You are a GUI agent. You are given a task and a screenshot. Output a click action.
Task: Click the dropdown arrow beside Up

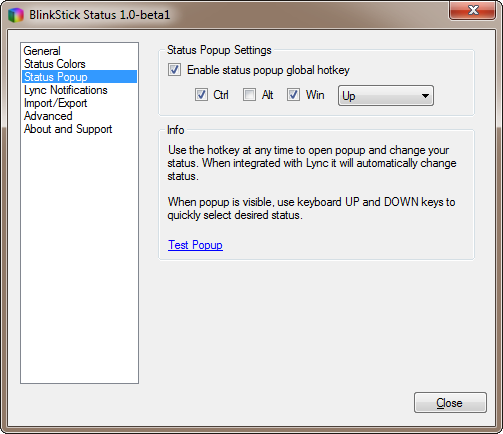click(x=425, y=96)
